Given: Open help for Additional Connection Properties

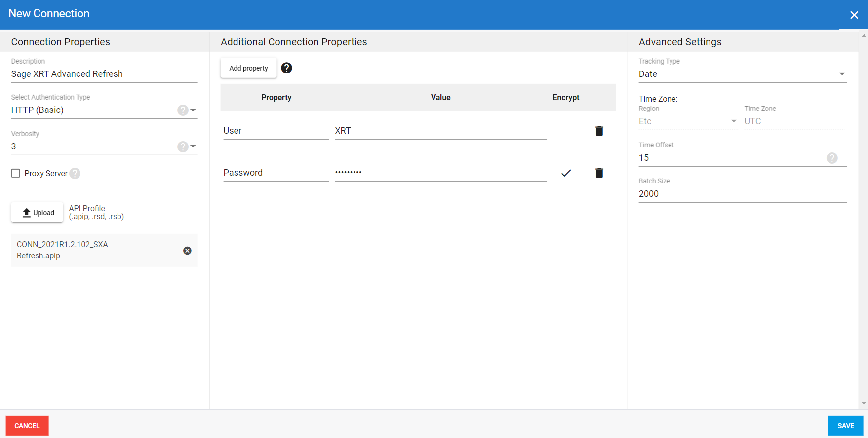Looking at the screenshot, I should [286, 68].
